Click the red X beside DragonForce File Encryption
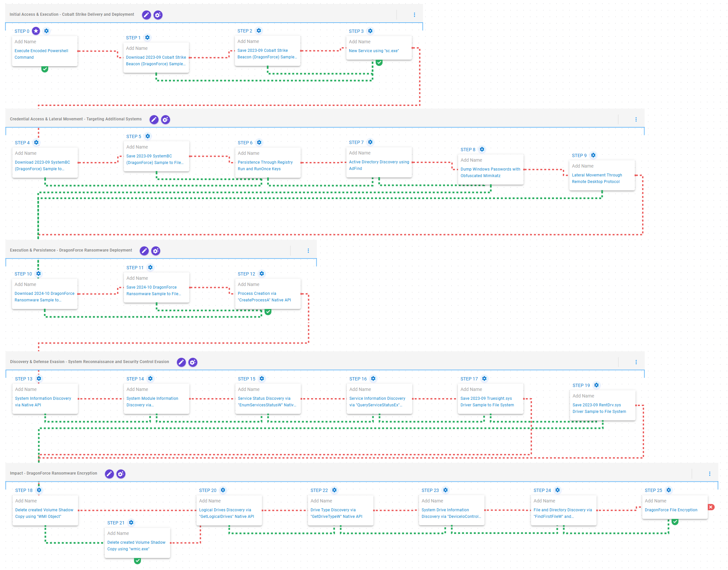This screenshot has width=728, height=570. coord(711,507)
